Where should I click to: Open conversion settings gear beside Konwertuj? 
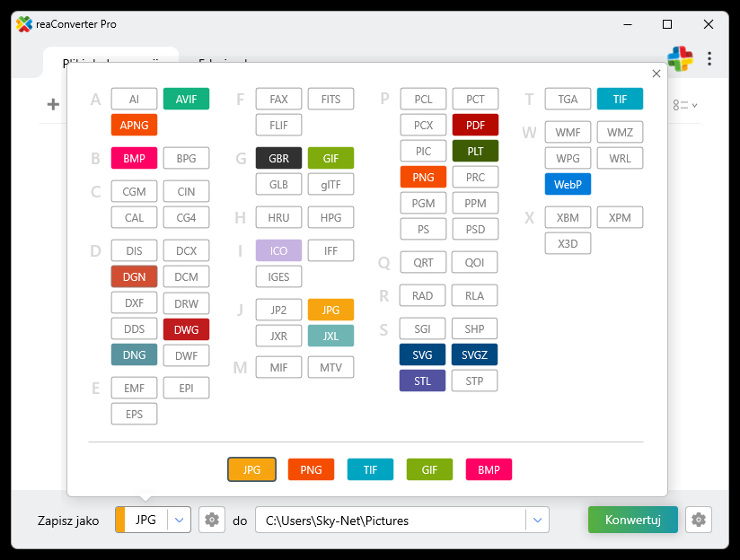click(x=699, y=520)
